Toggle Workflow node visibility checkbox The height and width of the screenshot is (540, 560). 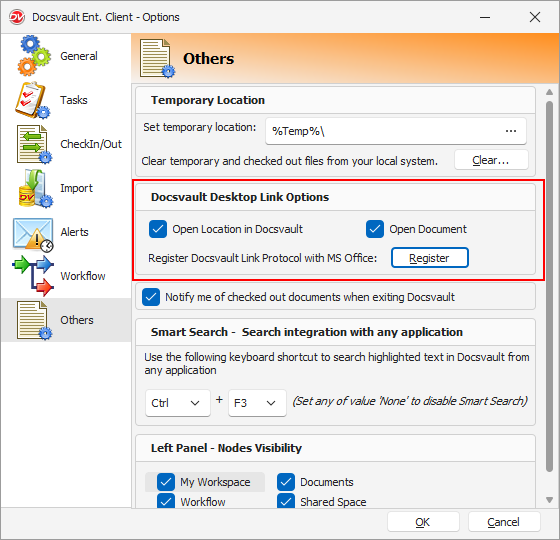coord(166,501)
